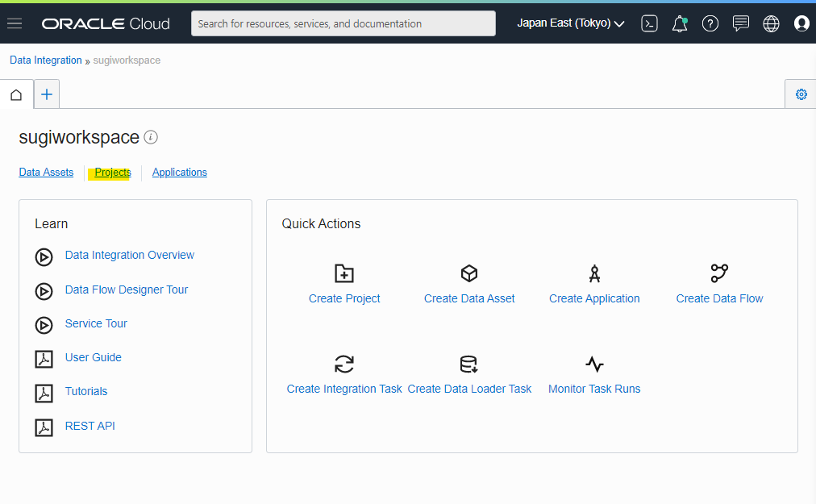Go to Applications
816x504 pixels.
tap(180, 173)
